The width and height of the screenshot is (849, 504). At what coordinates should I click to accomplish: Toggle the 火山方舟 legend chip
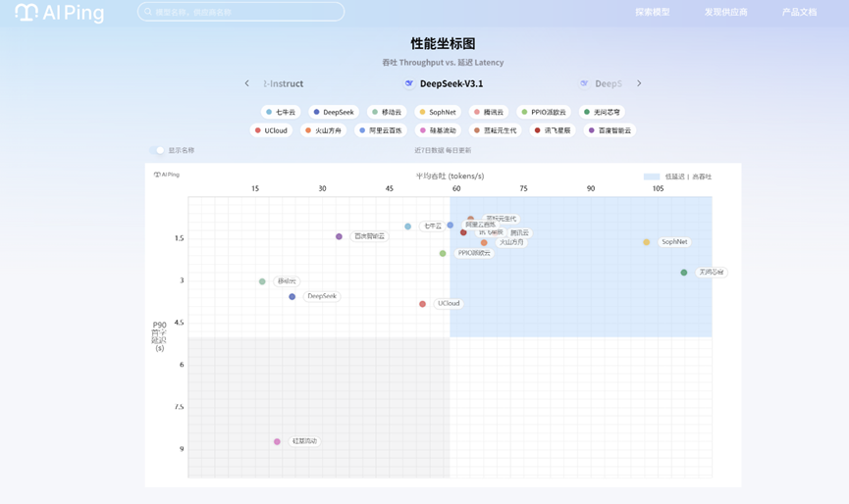pyautogui.click(x=323, y=130)
